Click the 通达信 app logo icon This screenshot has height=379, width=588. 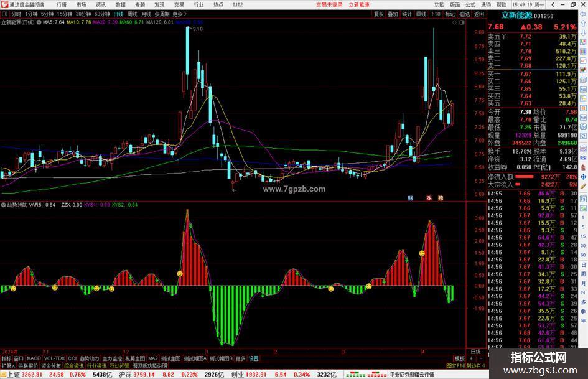4,4
